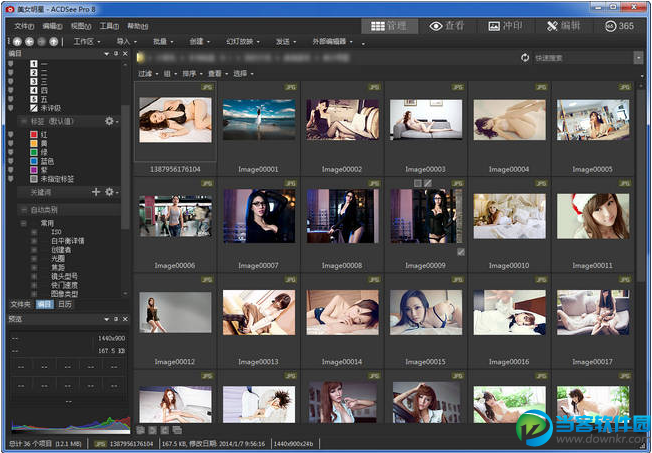
Task: Click the refresh icon beside quick search
Action: [x=525, y=58]
